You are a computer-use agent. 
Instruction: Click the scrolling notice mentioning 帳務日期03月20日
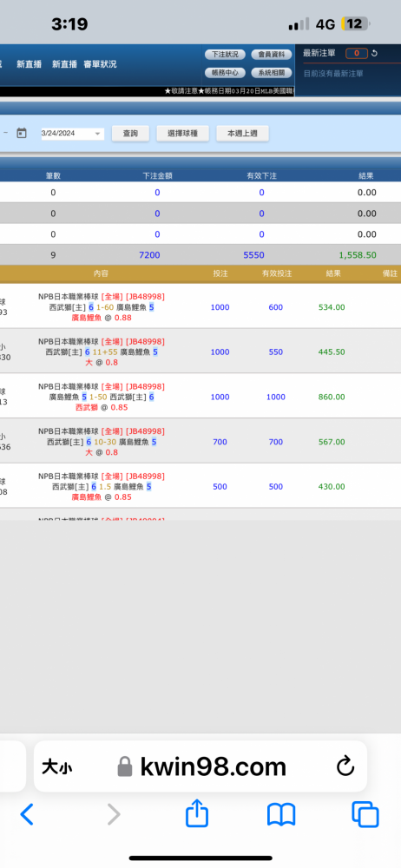click(229, 91)
